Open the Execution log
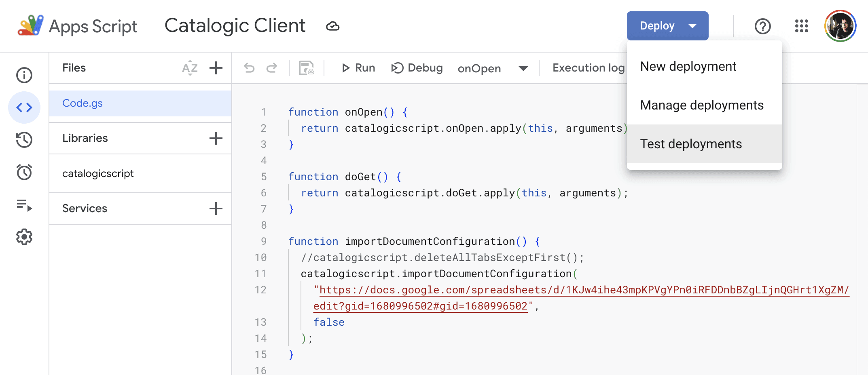 click(589, 68)
